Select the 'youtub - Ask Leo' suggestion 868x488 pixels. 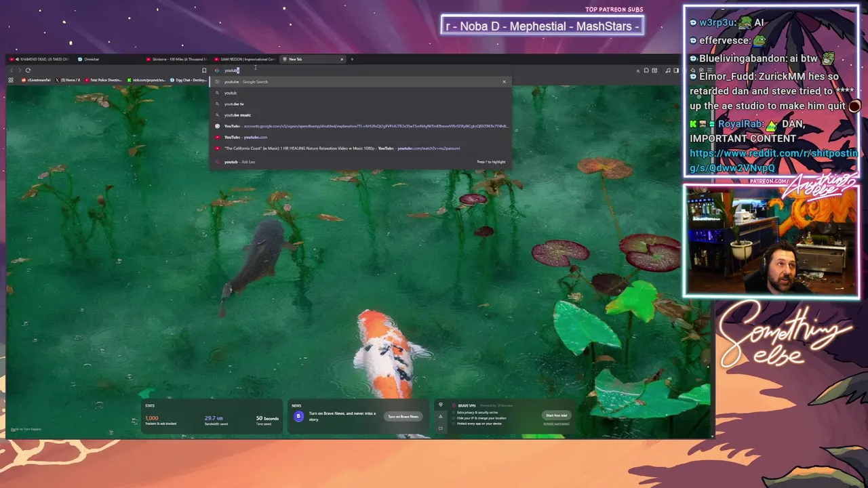[359, 162]
